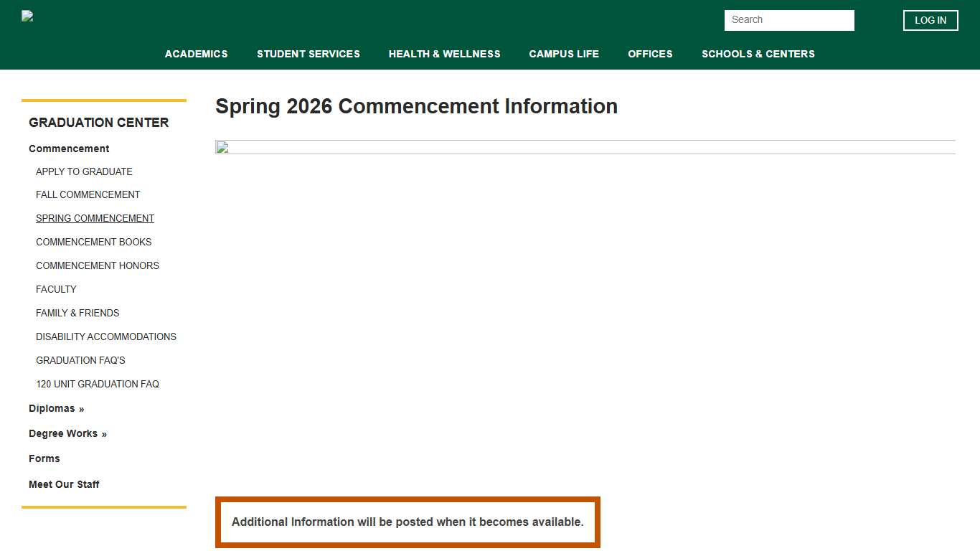The image size is (980, 551).
Task: Select the SPRING COMMENCEMENT link
Action: point(95,218)
